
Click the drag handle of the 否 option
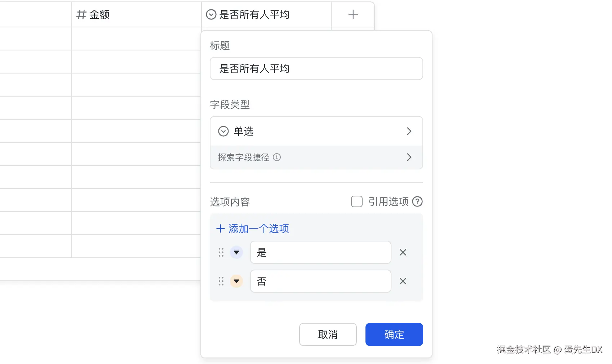[221, 281]
